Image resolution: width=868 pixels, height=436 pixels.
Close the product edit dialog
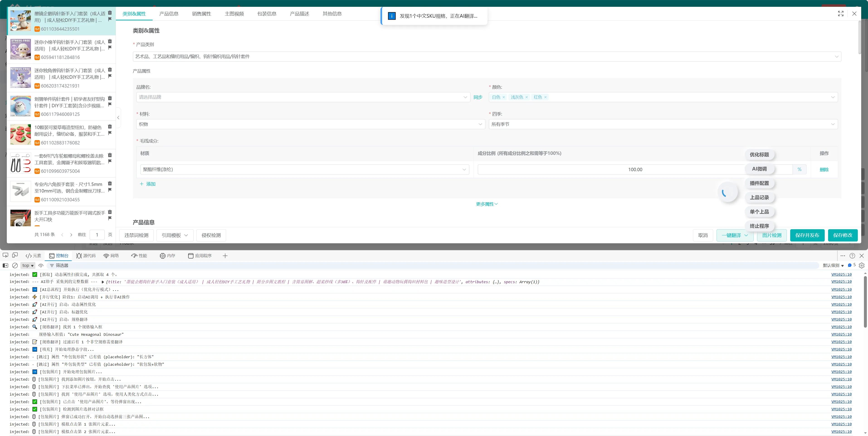(854, 13)
